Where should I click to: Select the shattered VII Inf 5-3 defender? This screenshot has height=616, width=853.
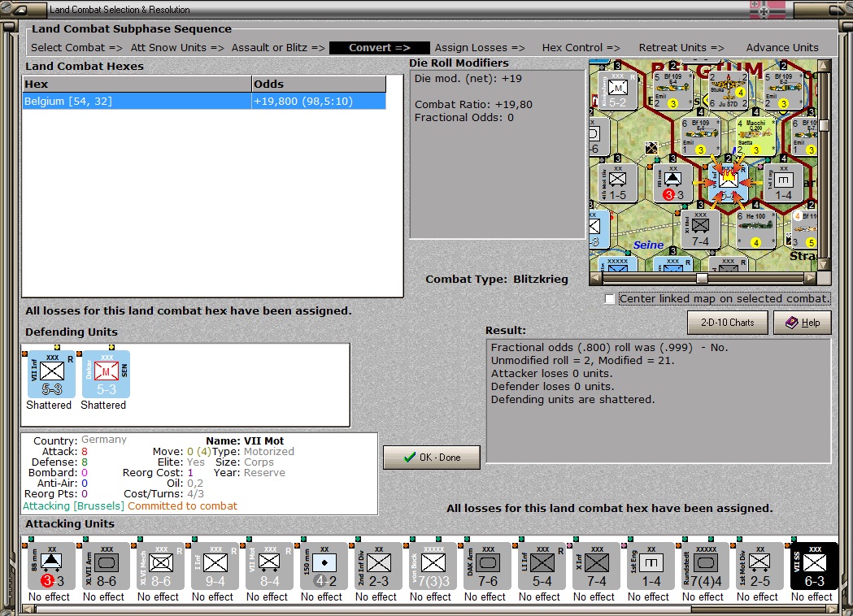pyautogui.click(x=52, y=375)
